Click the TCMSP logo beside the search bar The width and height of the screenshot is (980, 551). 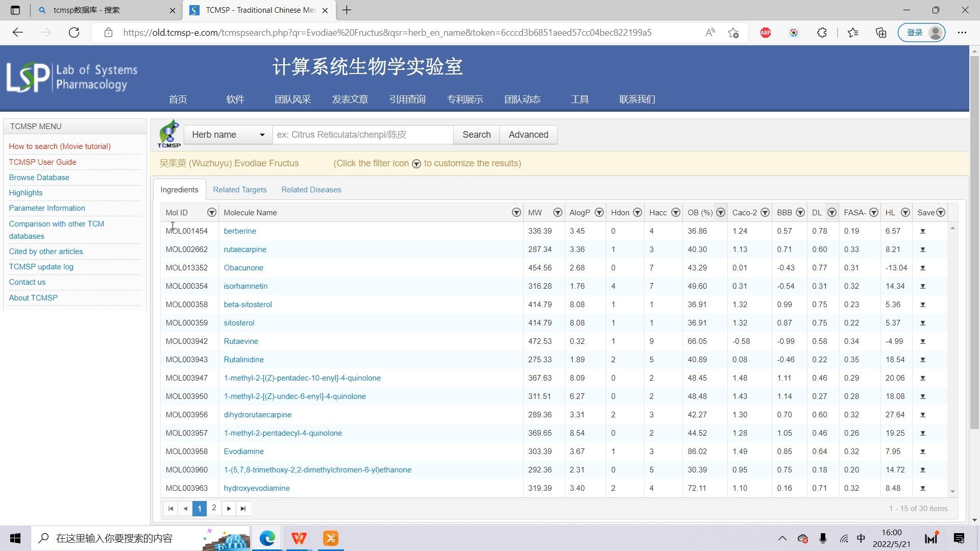coord(169,133)
